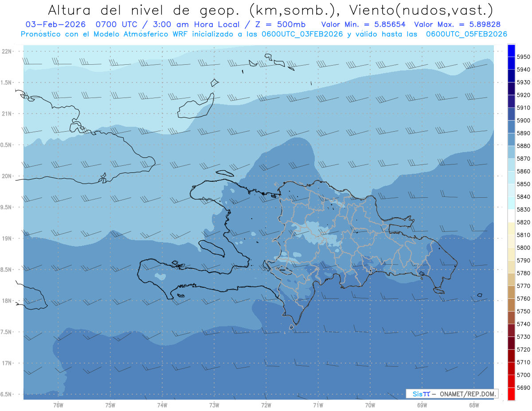Click the 5800 colorbar label

coord(524,247)
